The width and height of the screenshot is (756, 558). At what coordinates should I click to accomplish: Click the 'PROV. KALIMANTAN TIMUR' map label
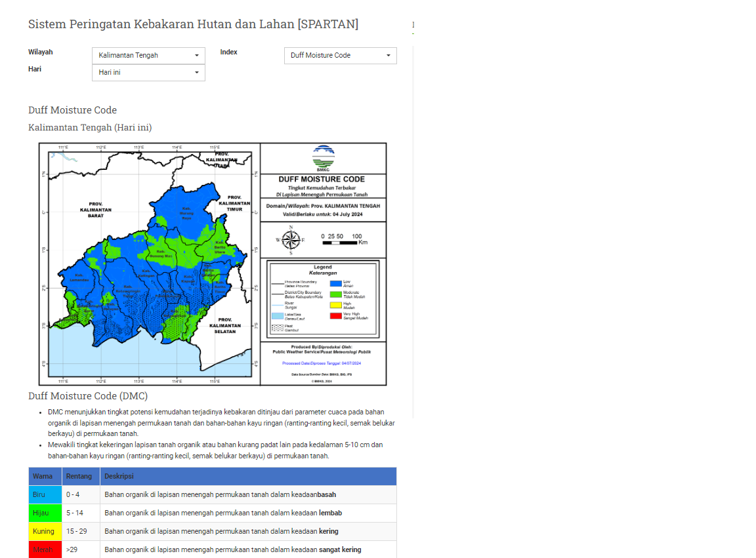point(234,203)
